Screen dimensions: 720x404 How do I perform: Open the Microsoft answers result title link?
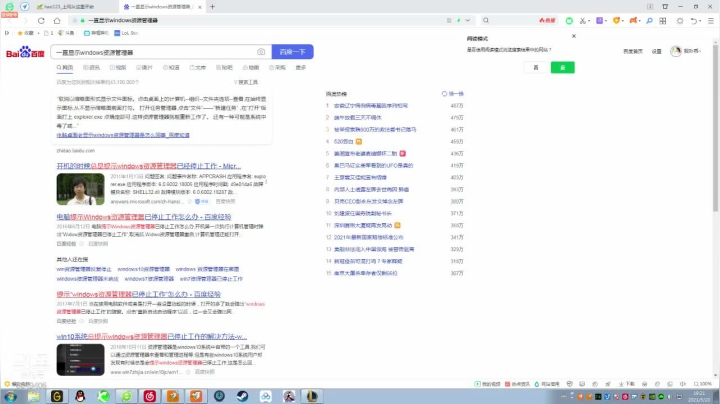(148, 166)
